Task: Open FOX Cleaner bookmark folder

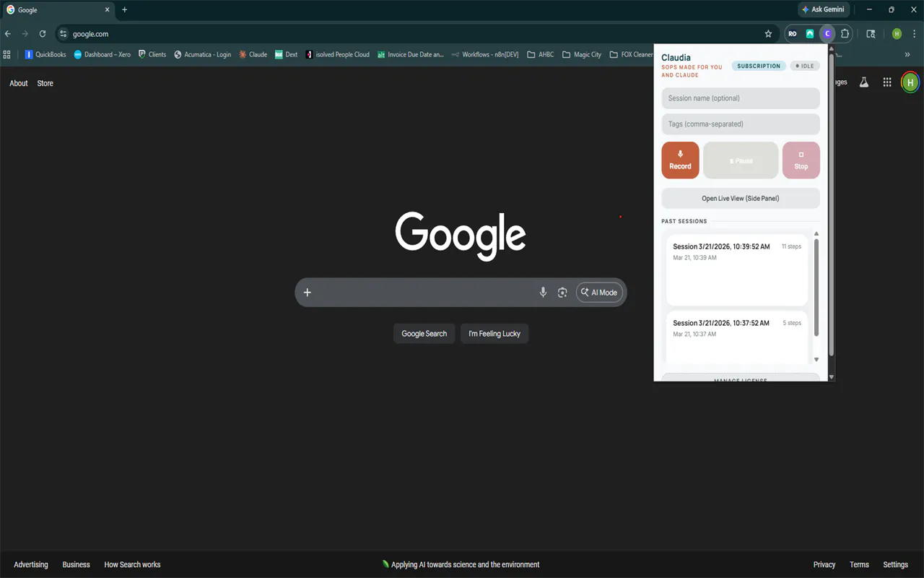Action: click(631, 54)
